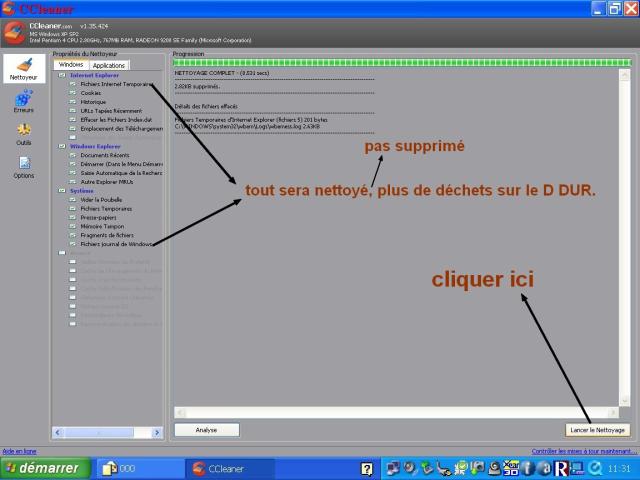Switch to the Windows tab
This screenshot has width=640, height=480.
tap(71, 64)
